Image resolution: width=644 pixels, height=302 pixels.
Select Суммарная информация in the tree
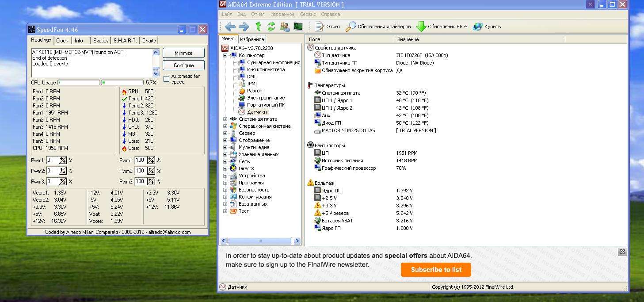[273, 62]
